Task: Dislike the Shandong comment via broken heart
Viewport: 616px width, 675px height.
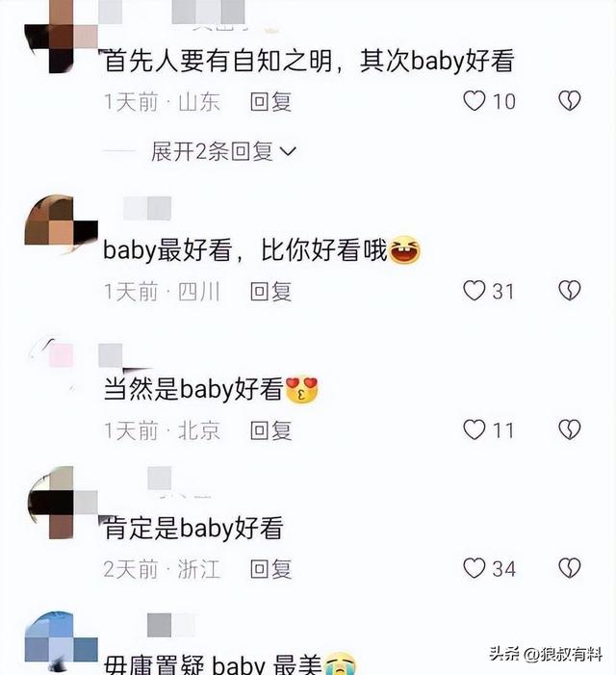Action: [x=570, y=101]
